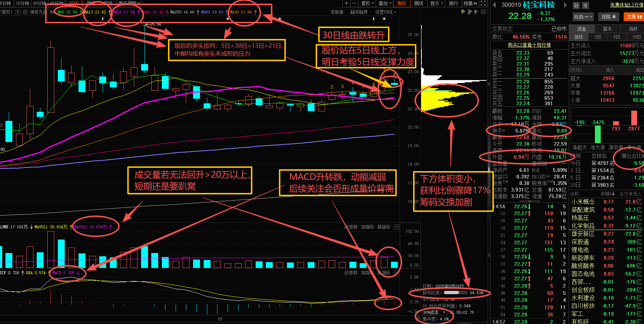
Task: Click 换指标 in volume panel
Action: tap(384, 227)
